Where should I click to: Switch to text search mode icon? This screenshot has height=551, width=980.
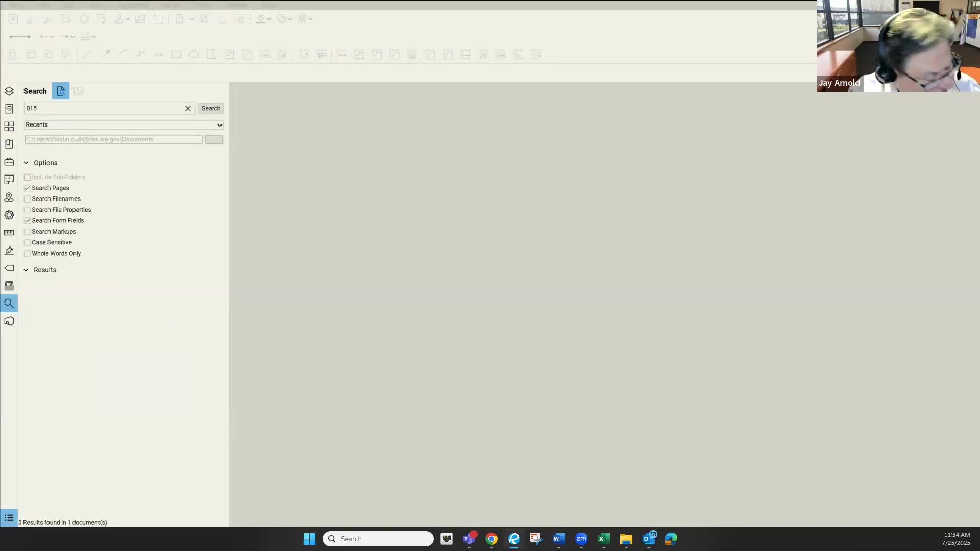pyautogui.click(x=61, y=91)
